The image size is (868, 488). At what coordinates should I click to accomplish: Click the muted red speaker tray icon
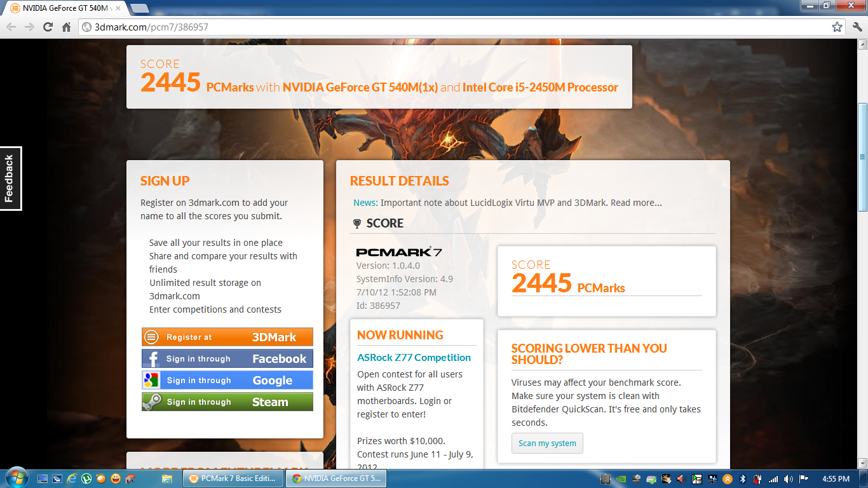pos(681,478)
